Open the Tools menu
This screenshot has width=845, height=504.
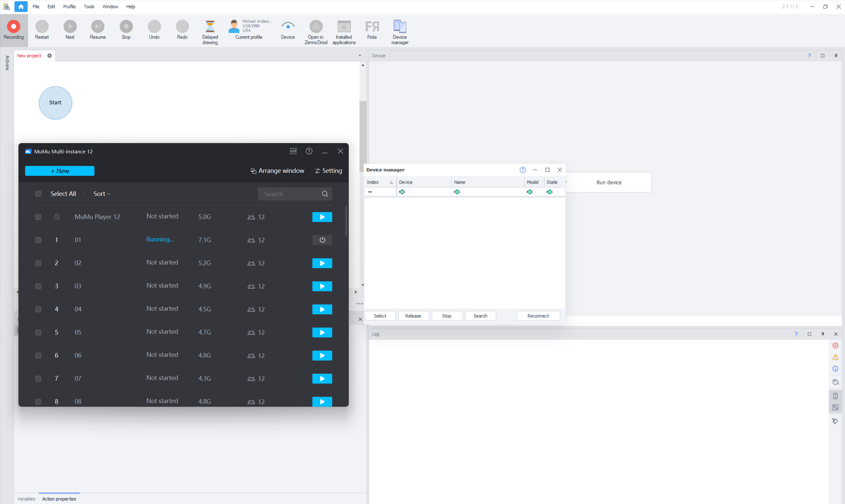coord(89,7)
